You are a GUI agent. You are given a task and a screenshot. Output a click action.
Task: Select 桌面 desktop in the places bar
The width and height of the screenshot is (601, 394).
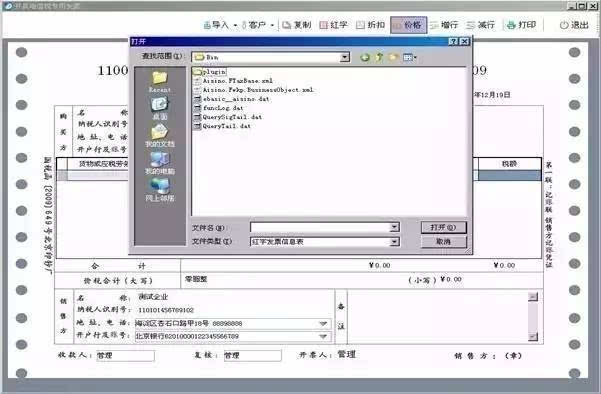(159, 108)
